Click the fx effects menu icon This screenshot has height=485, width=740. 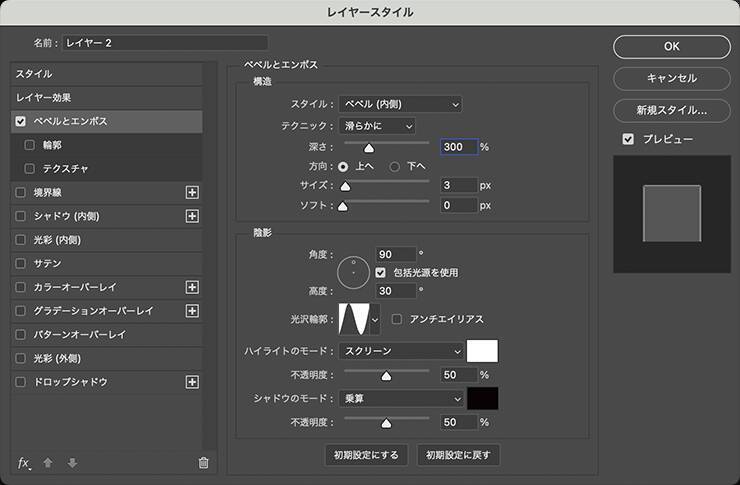tap(25, 463)
